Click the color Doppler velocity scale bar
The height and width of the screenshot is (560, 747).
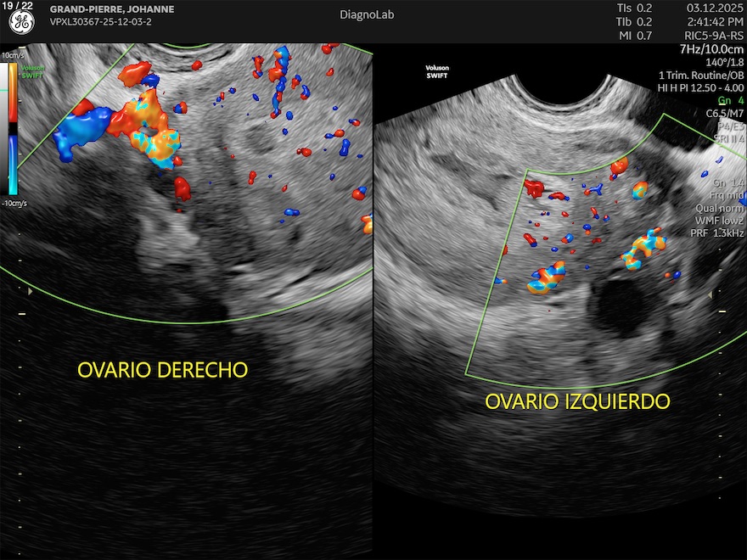click(x=13, y=127)
